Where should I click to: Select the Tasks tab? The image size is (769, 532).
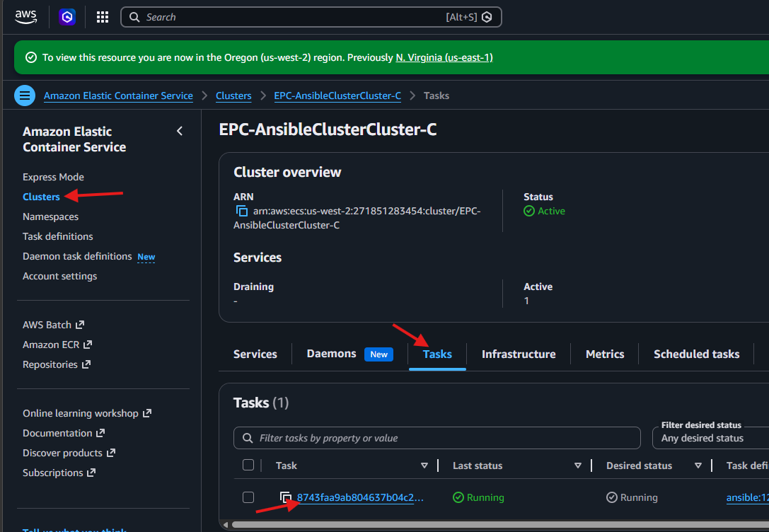(x=437, y=354)
